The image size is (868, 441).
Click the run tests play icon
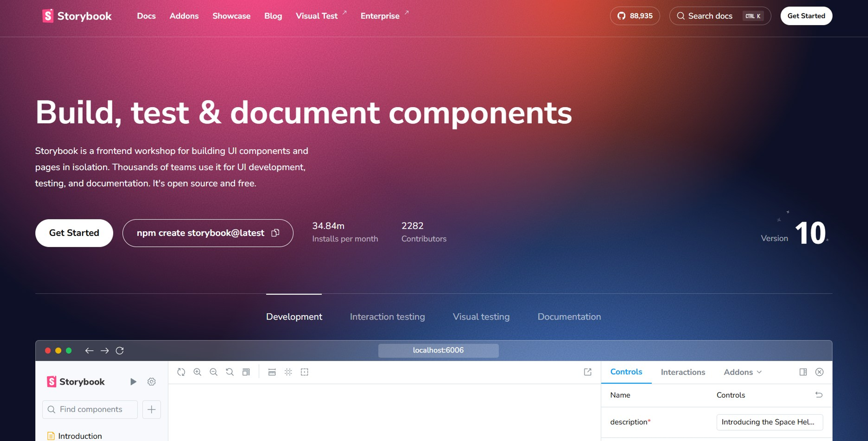pyautogui.click(x=133, y=382)
